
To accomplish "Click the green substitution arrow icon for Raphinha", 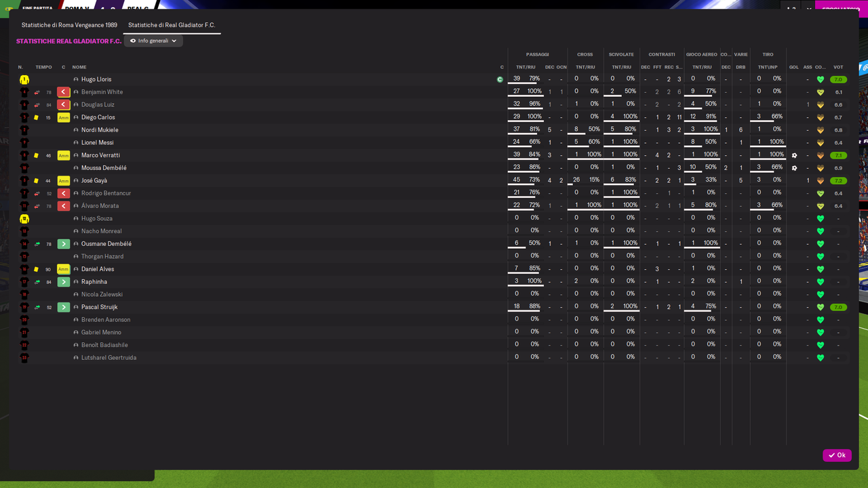I will tap(37, 282).
